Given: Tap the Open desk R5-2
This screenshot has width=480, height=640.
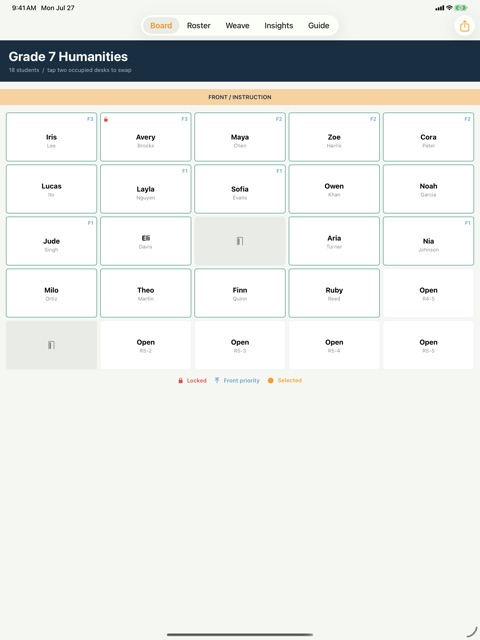Looking at the screenshot, I should pyautogui.click(x=146, y=345).
